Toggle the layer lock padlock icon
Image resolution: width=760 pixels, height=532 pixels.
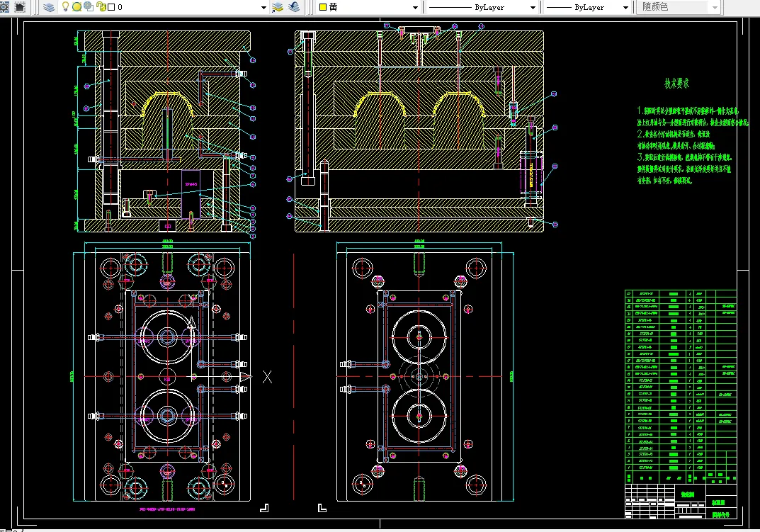click(x=101, y=7)
